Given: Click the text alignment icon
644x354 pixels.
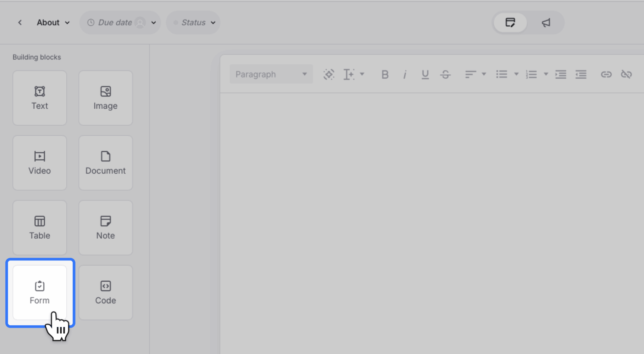Looking at the screenshot, I should coord(470,74).
